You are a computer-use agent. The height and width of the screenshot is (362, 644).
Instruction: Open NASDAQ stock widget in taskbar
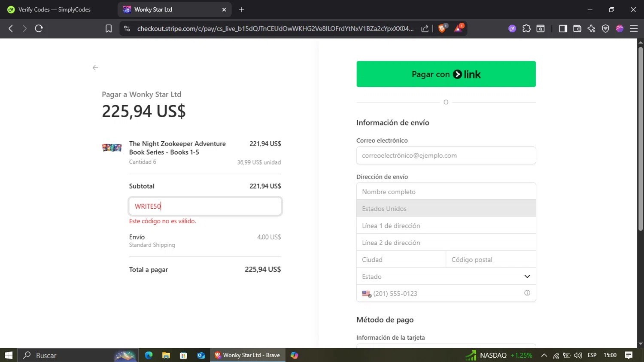499,355
